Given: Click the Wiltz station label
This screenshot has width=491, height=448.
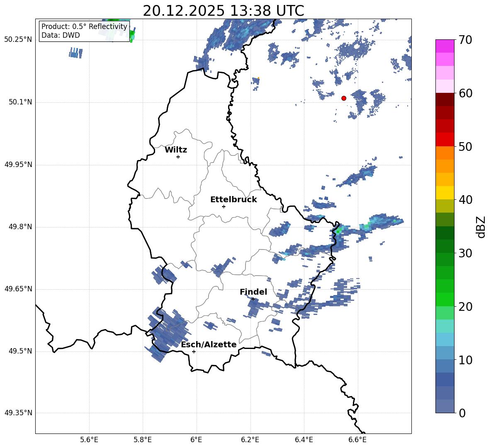Looking at the screenshot, I should (176, 150).
